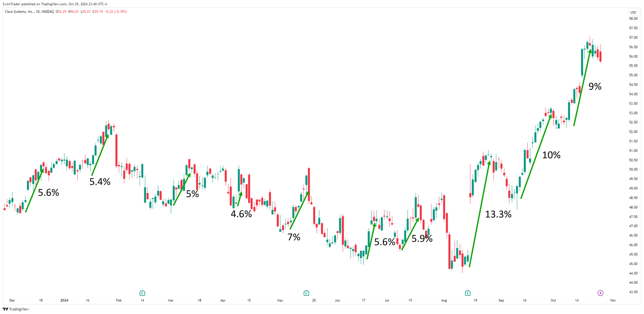Click the 51.00 price axis label

pyautogui.click(x=633, y=151)
